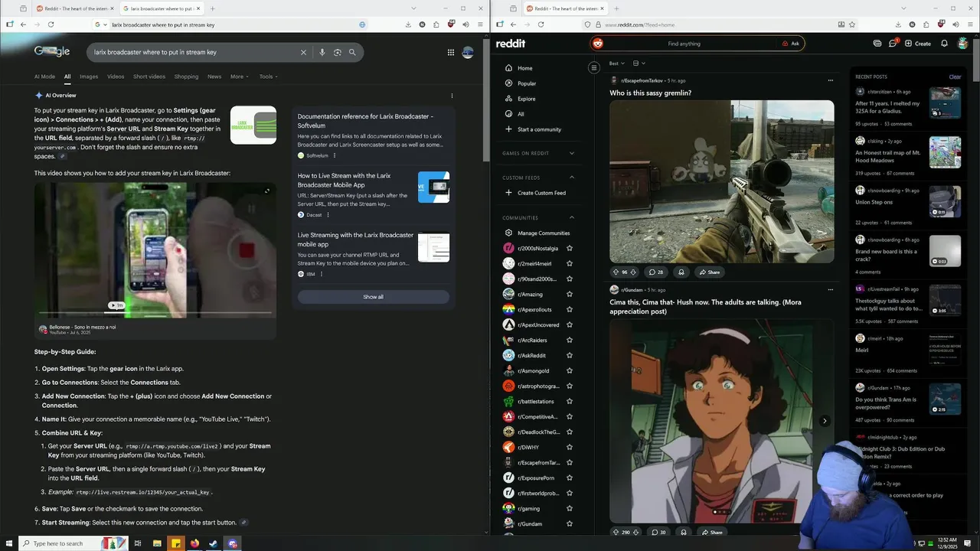Reload the page in the left browser window
This screenshot has height=551, width=980.
[x=51, y=24]
